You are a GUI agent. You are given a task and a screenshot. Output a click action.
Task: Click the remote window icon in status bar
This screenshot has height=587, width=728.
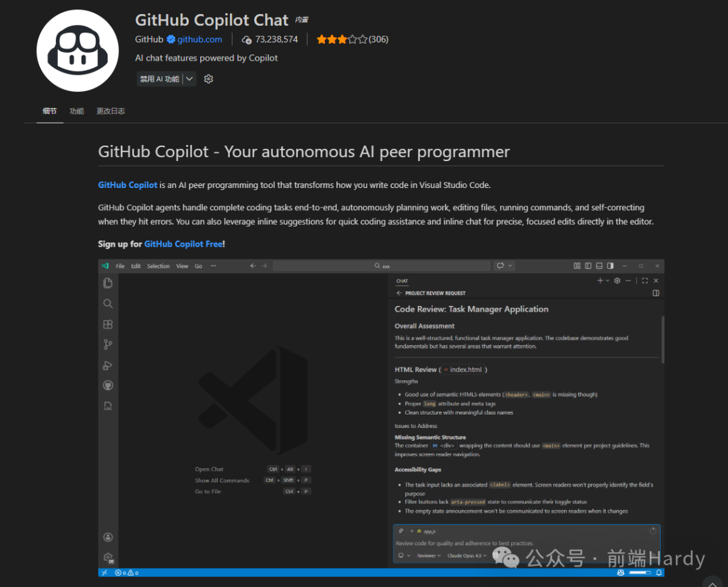(x=104, y=573)
